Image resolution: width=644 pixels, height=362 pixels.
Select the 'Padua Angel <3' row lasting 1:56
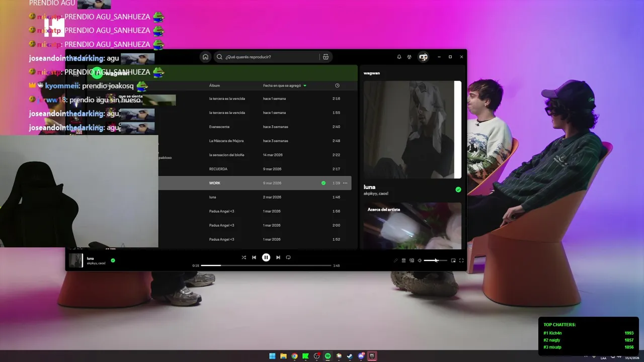255,211
